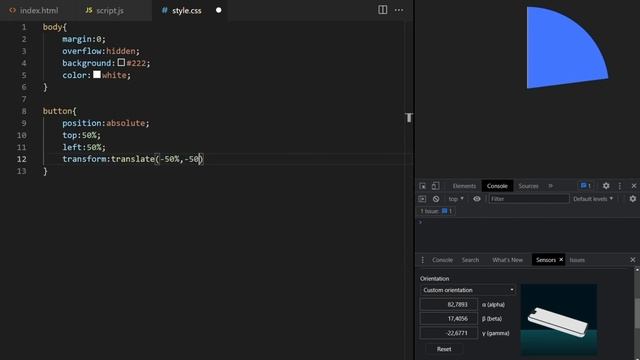Viewport: 640px width, 360px height.
Task: Open the Elements panel tab
Action: point(464,186)
